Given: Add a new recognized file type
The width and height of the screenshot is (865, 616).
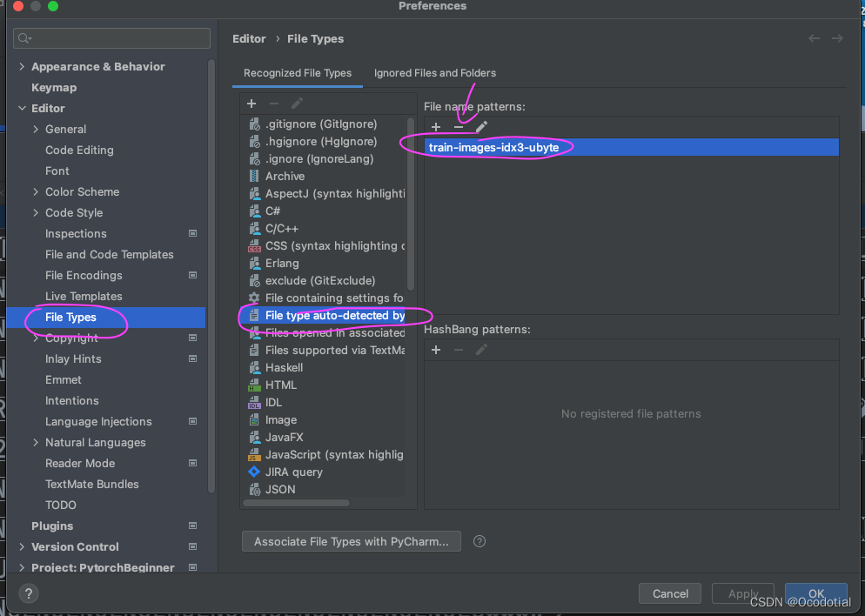Looking at the screenshot, I should pyautogui.click(x=251, y=103).
